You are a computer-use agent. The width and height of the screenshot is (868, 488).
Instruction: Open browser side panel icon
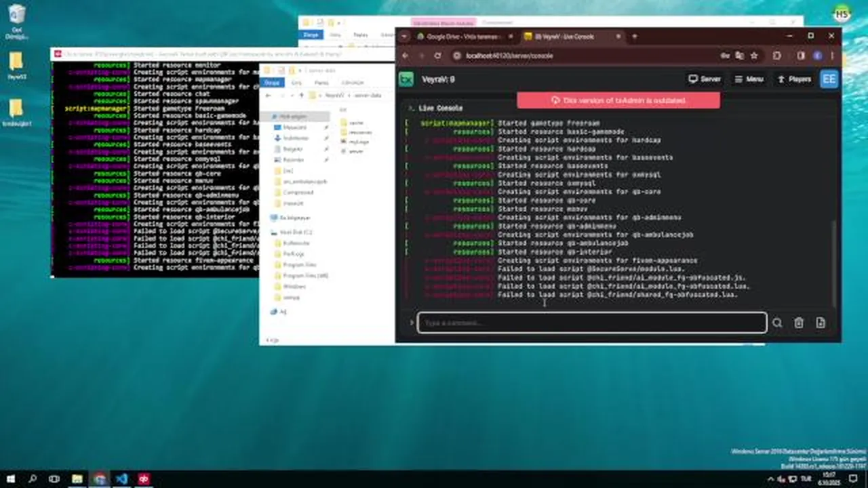[x=801, y=56]
